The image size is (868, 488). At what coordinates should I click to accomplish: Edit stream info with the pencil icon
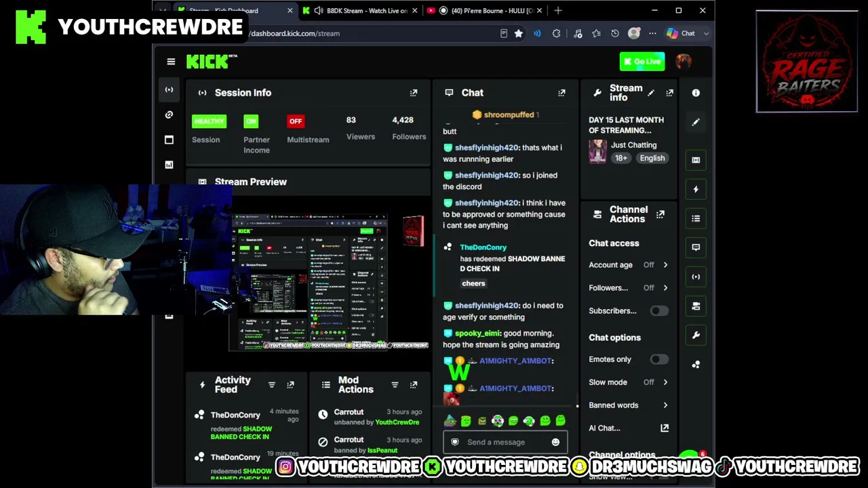point(651,93)
